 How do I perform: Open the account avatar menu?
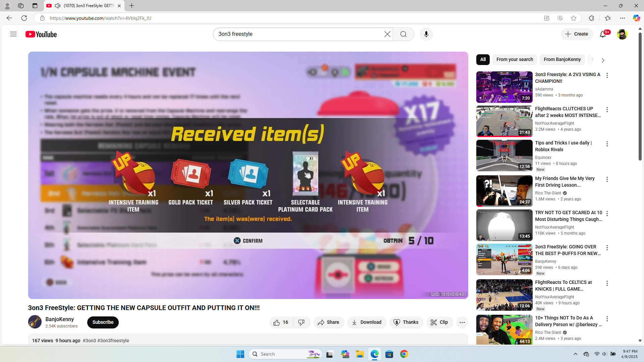(622, 34)
